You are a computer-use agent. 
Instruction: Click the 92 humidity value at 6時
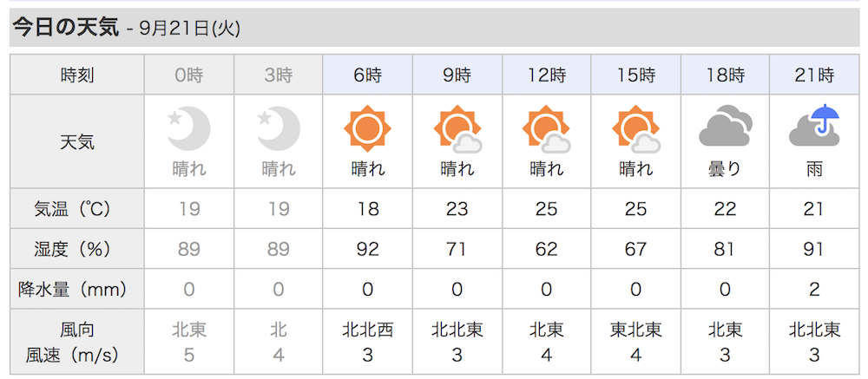[x=367, y=249]
